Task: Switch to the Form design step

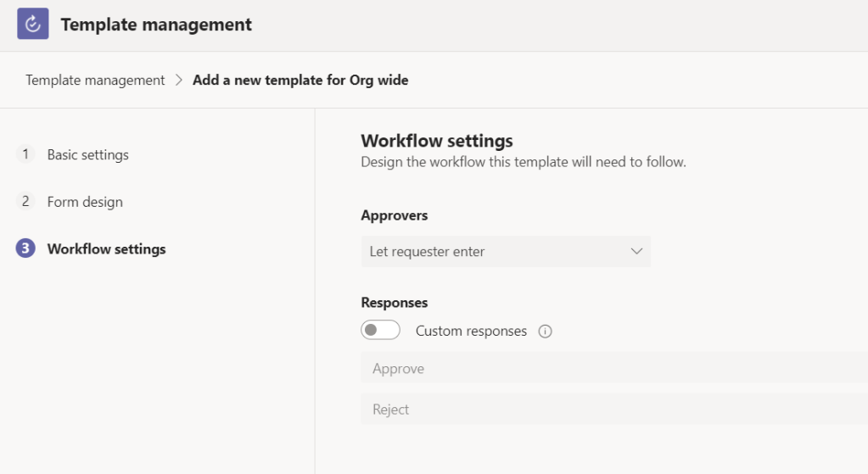Action: pos(85,203)
